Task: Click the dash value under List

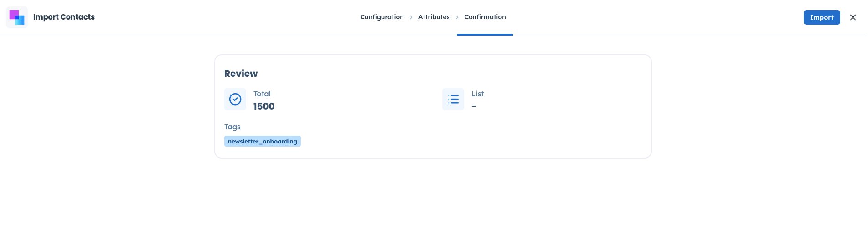Action: point(474,106)
